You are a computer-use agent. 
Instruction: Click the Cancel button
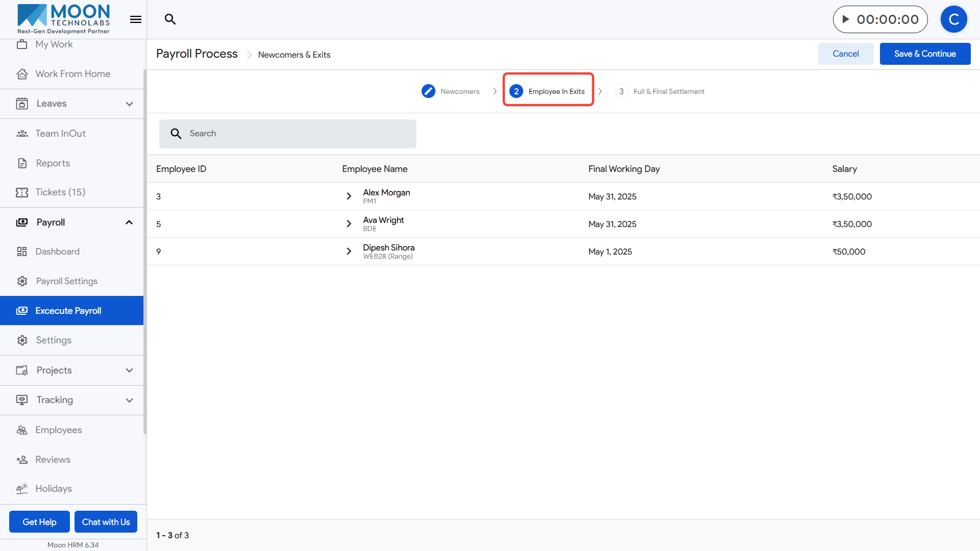pos(845,54)
